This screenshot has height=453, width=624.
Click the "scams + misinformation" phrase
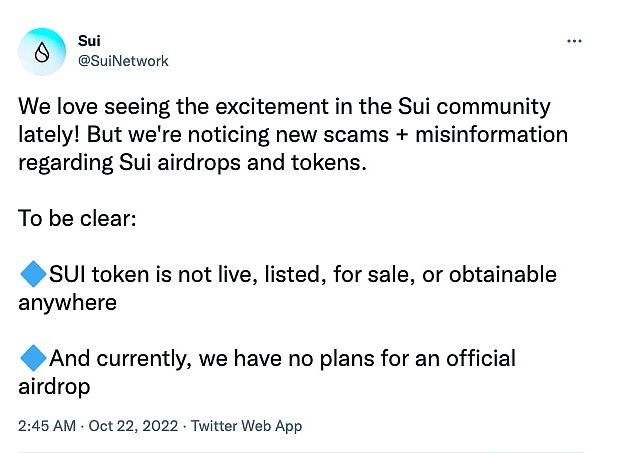tap(445, 135)
